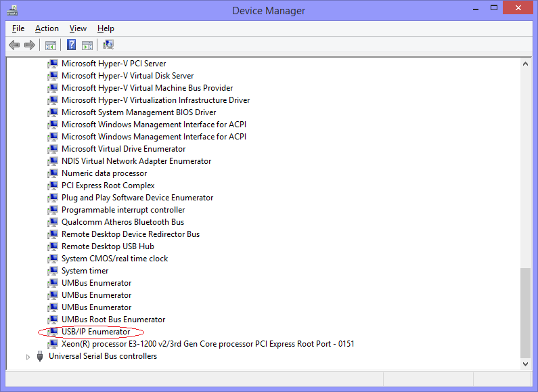Select the PCI Express Root Complex item
Image resolution: width=538 pixels, height=392 pixels.
pos(108,186)
